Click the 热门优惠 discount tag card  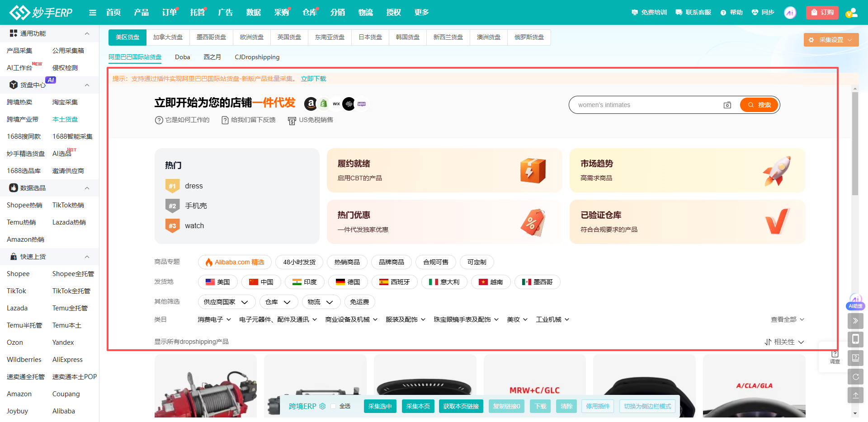pos(444,222)
